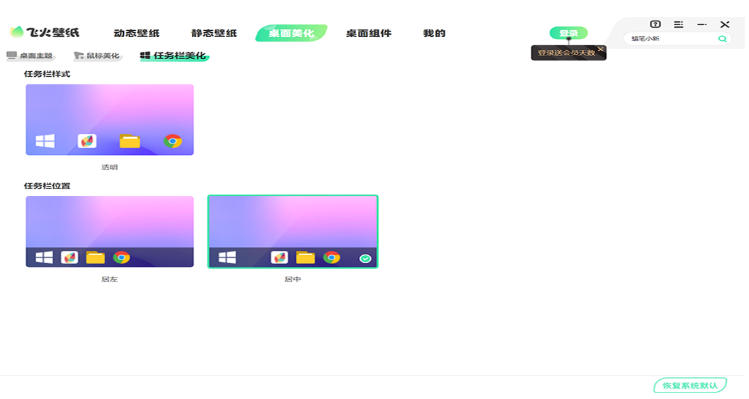Click Chrome icon in 居左 preview
Viewport: 749px width, 399px height.
coord(121,258)
